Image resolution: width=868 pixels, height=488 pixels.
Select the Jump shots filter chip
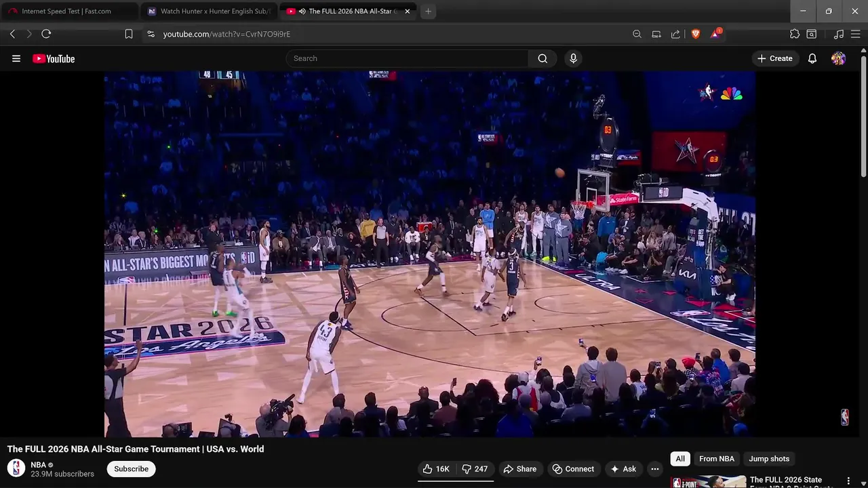point(769,459)
